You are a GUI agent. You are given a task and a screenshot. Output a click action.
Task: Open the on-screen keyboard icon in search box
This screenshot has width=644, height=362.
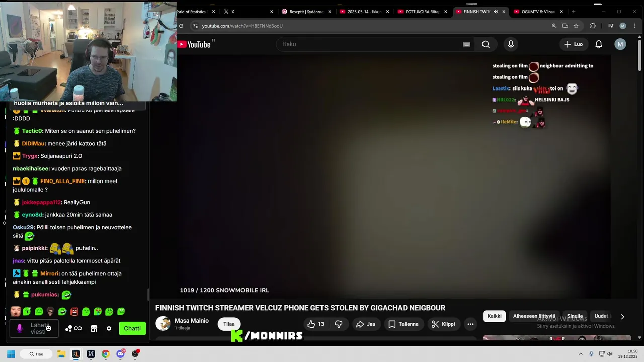(x=466, y=44)
